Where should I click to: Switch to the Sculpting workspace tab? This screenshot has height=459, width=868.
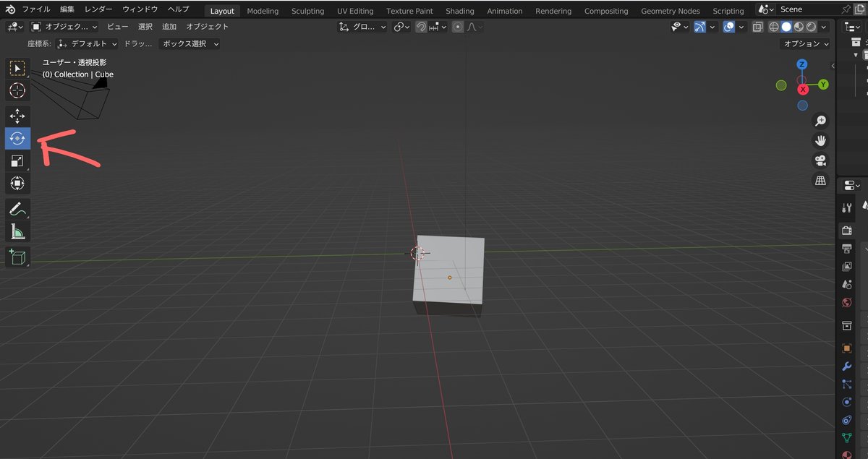(308, 11)
